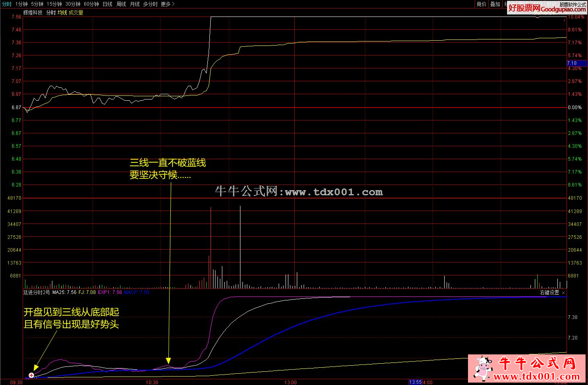
Task: Open the 周线 weekly chart tab
Action: [121, 4]
